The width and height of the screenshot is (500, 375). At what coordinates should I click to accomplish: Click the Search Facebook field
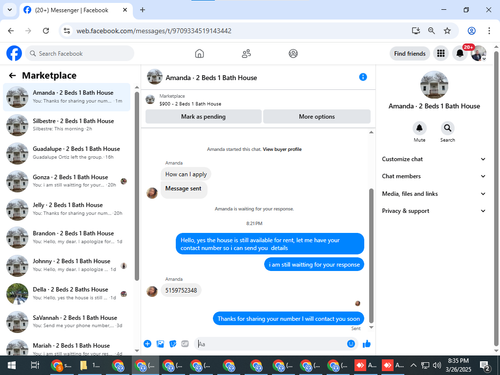[x=80, y=53]
